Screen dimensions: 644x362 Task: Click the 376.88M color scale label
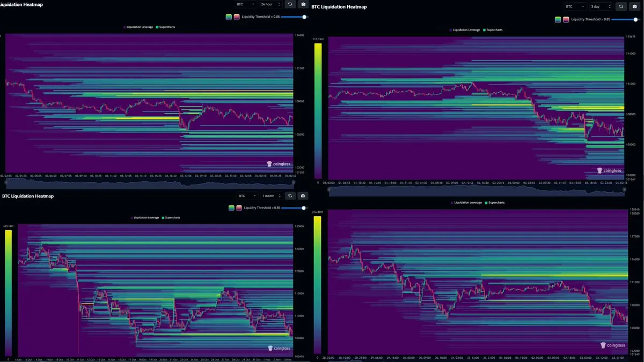coord(318,212)
